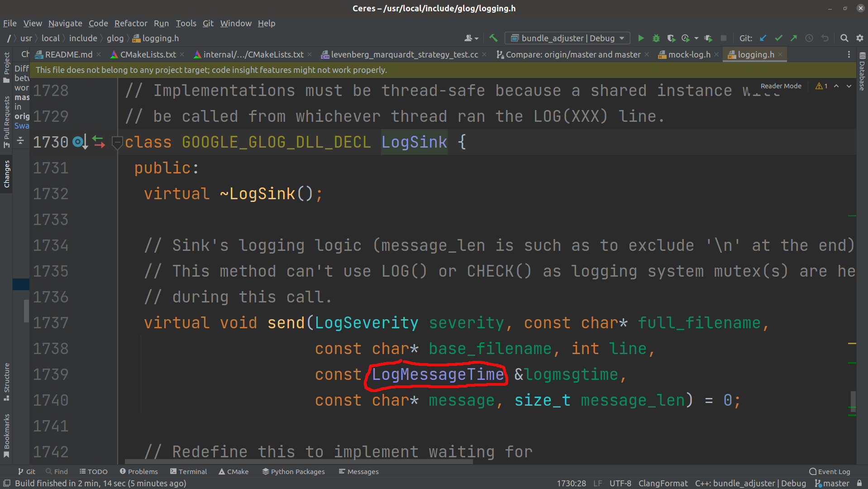Switch to the CMakeLists.txt tab
This screenshot has height=489, width=868.
point(148,54)
